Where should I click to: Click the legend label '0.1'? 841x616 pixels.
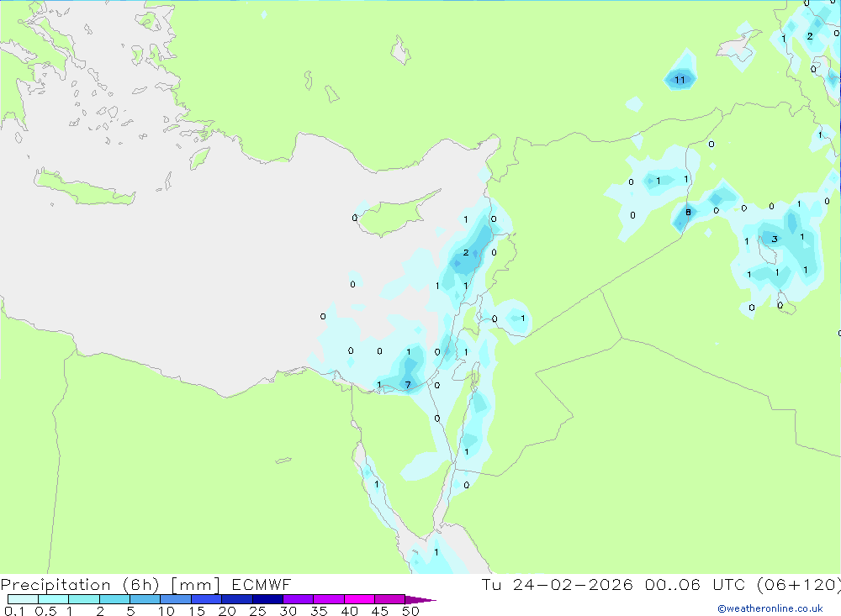click(x=14, y=611)
